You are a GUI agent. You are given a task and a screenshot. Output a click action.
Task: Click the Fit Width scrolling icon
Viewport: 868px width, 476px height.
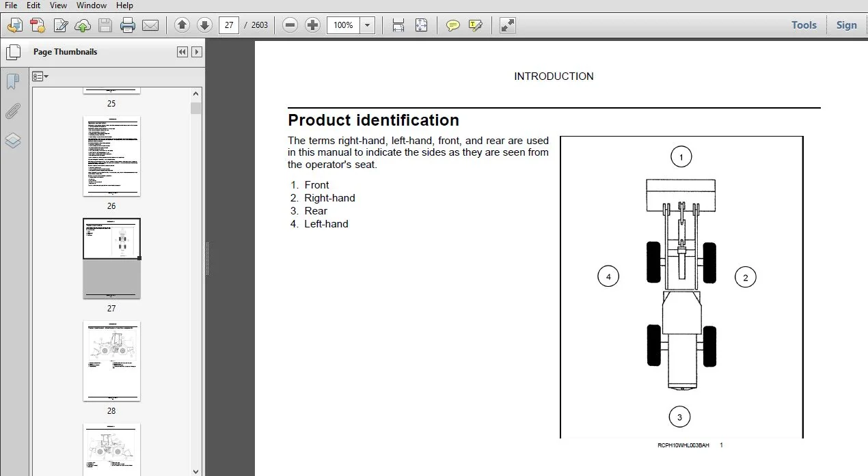[398, 25]
